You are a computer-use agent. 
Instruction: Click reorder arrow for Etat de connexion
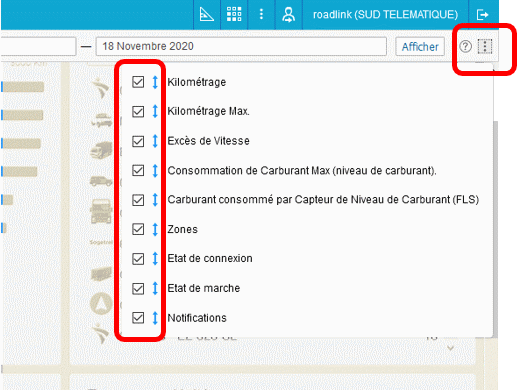point(155,259)
